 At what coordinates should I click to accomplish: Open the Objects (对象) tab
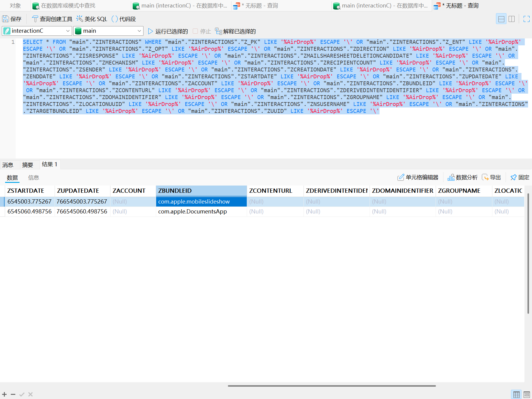point(15,5)
